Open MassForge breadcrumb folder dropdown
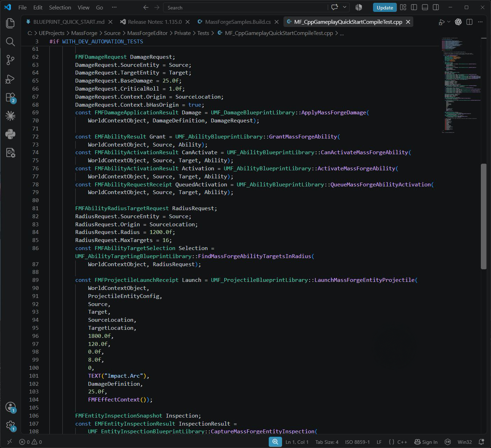 pyautogui.click(x=84, y=33)
